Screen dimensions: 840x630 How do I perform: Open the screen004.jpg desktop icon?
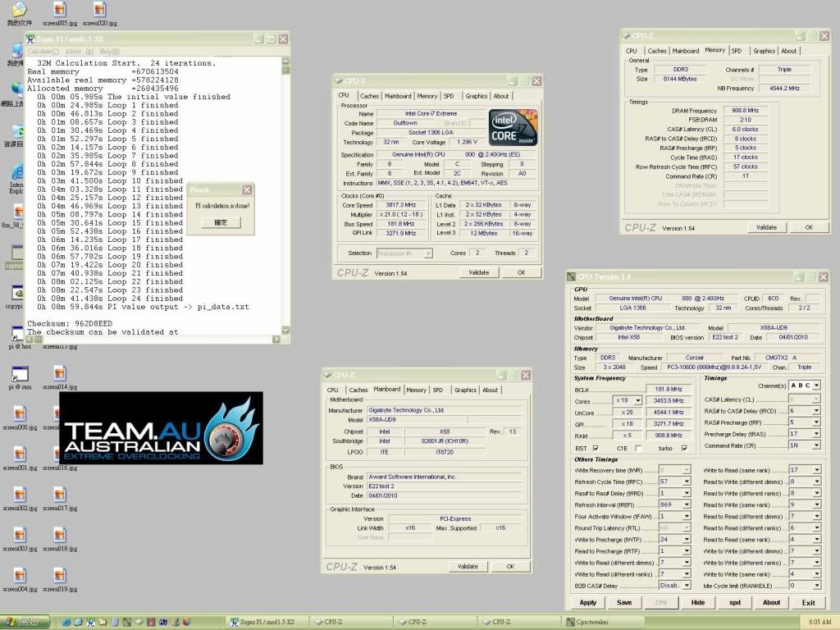[x=20, y=579]
